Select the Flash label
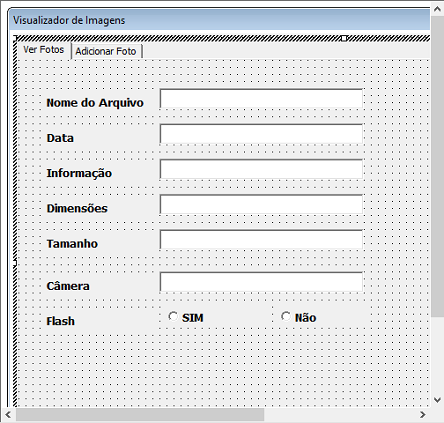 click(61, 321)
